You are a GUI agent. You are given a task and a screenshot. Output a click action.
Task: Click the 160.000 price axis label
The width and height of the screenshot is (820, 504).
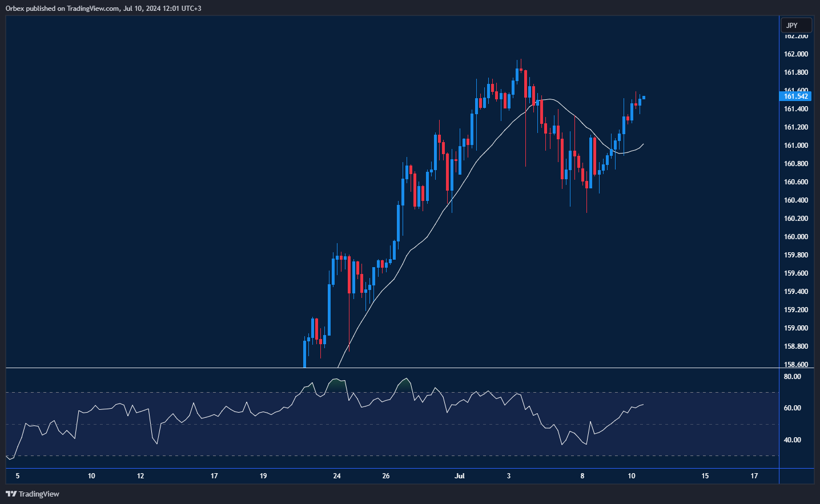tap(796, 237)
